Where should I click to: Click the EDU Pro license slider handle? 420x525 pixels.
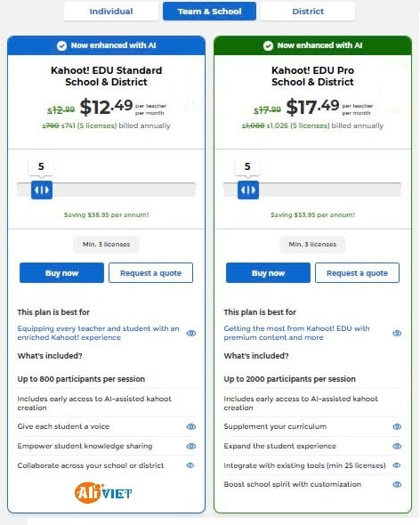coord(248,190)
